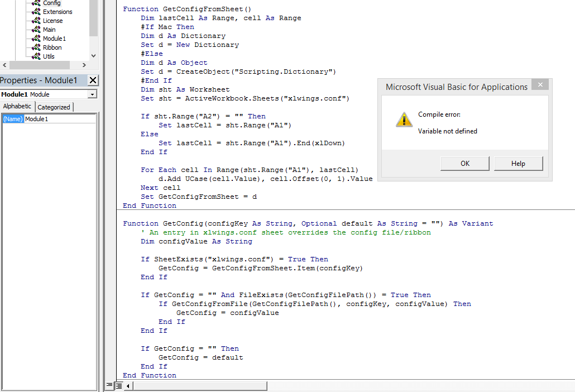Image resolution: width=575 pixels, height=392 pixels.
Task: Click "Set GetConfigFromSheet = d" line
Action: pos(199,197)
